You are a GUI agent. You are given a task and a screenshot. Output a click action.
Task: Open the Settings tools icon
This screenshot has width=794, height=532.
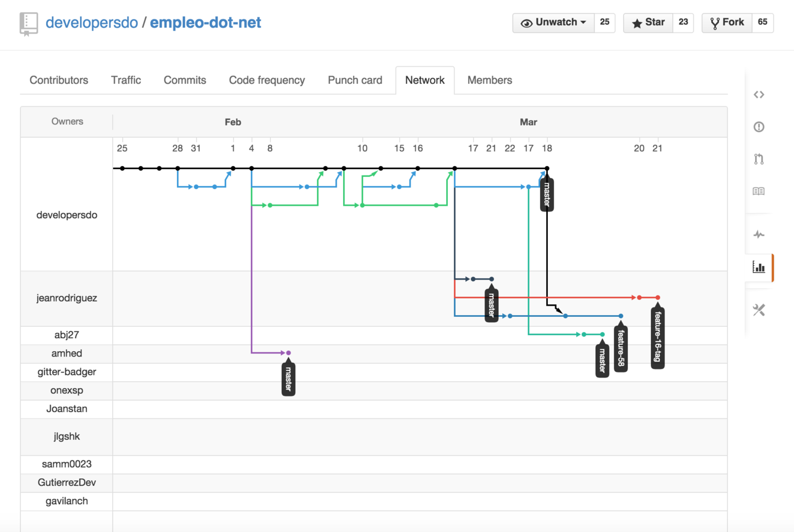pyautogui.click(x=759, y=310)
